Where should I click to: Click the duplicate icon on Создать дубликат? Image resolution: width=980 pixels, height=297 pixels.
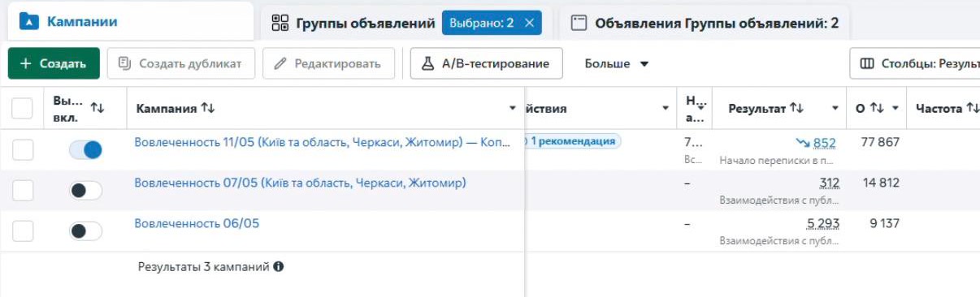124,63
